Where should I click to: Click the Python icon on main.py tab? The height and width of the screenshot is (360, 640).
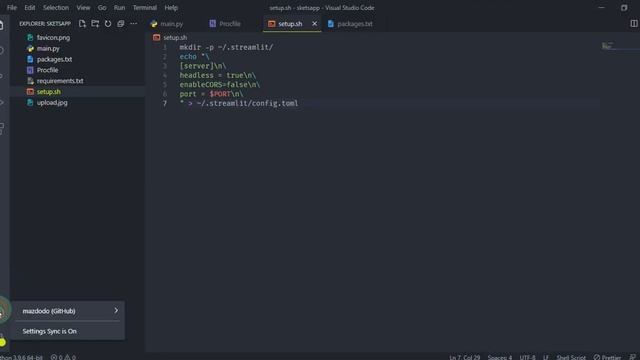click(154, 24)
